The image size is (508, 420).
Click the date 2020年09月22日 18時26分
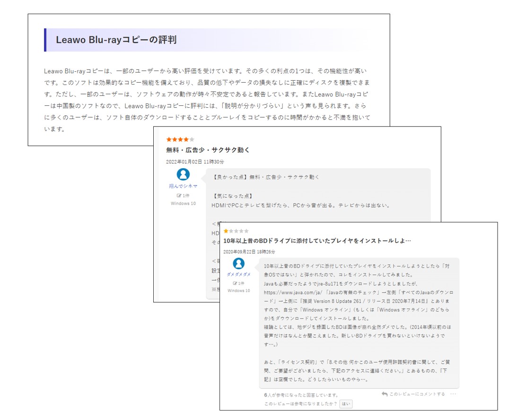[x=249, y=252]
